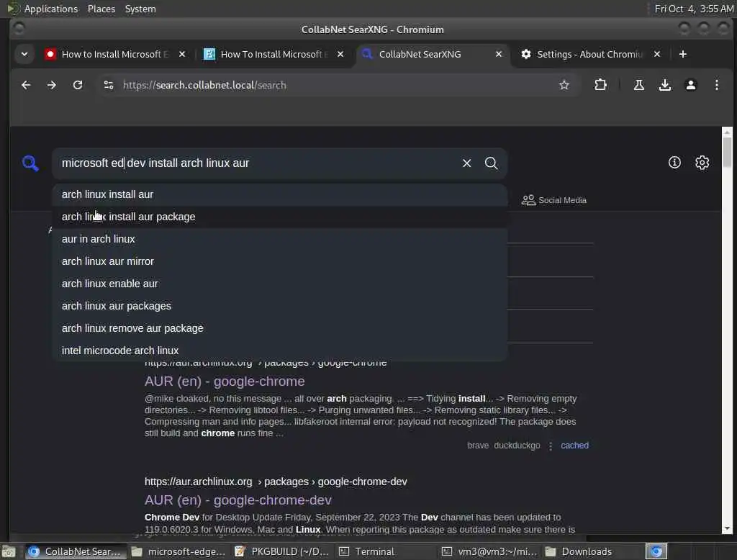737x560 pixels.
Task: Open the cached version link
Action: pyautogui.click(x=574, y=446)
